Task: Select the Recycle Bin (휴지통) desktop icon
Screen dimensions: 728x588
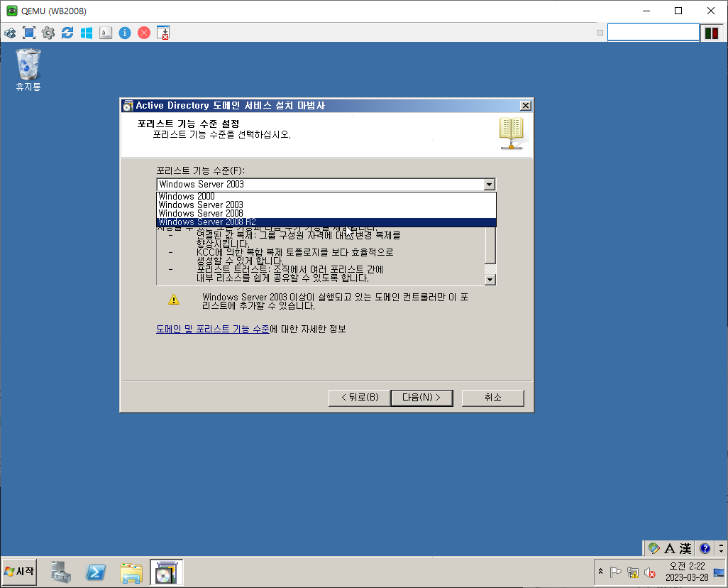Action: (28, 70)
